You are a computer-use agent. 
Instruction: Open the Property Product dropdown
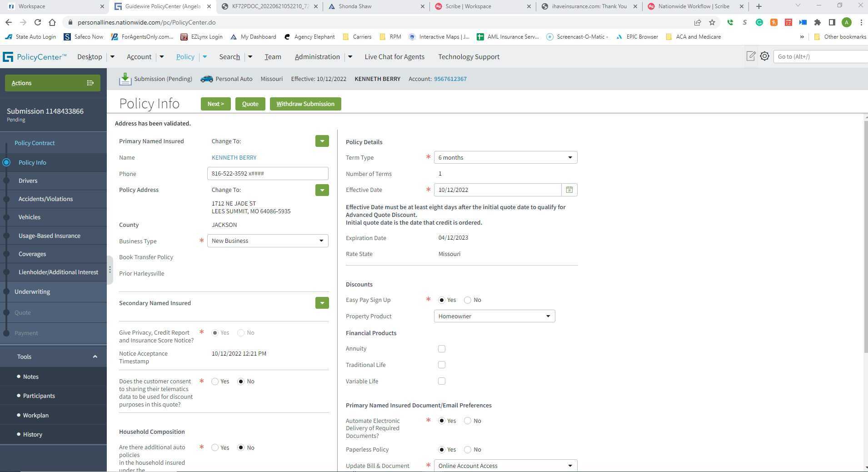pos(494,316)
